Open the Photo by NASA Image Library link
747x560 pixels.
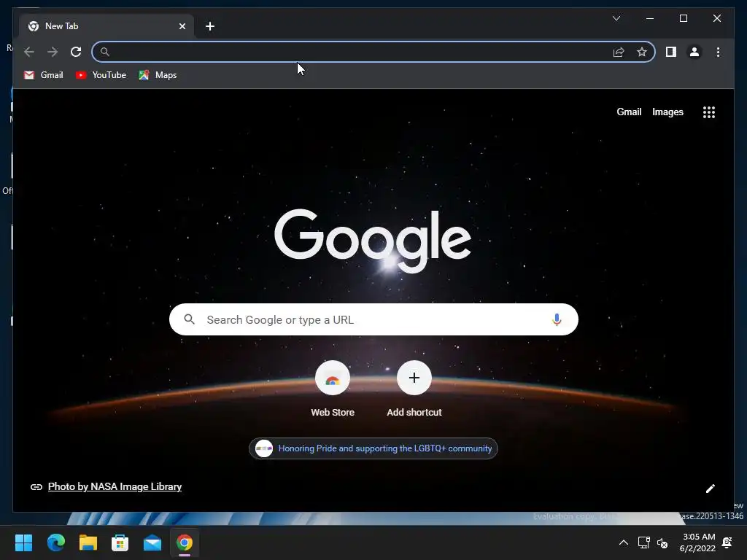click(x=115, y=486)
